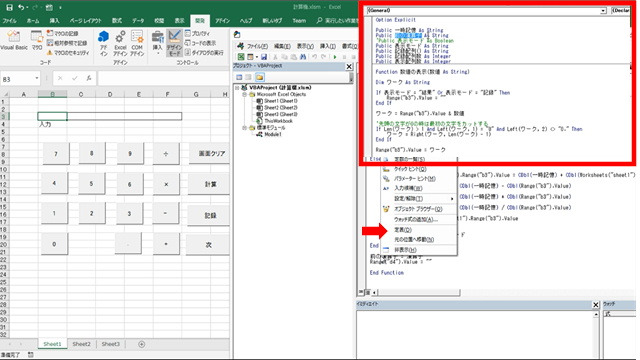The image size is (640, 360).
Task: Open VBE 表示(V) menu
Action: point(305,46)
